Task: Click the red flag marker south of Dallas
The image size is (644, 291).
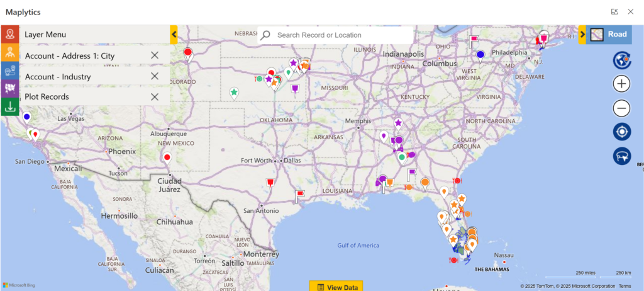Action: coord(270,182)
